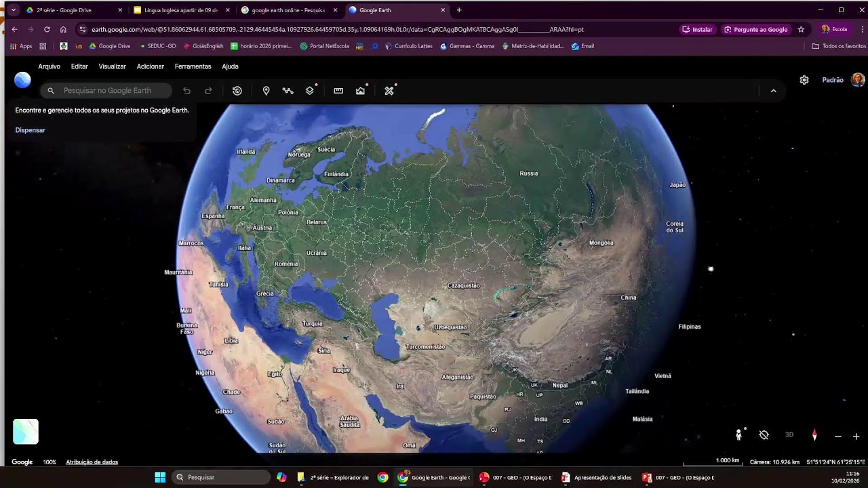Click the browser address bar URL
The height and width of the screenshot is (488, 868).
pyautogui.click(x=337, y=30)
